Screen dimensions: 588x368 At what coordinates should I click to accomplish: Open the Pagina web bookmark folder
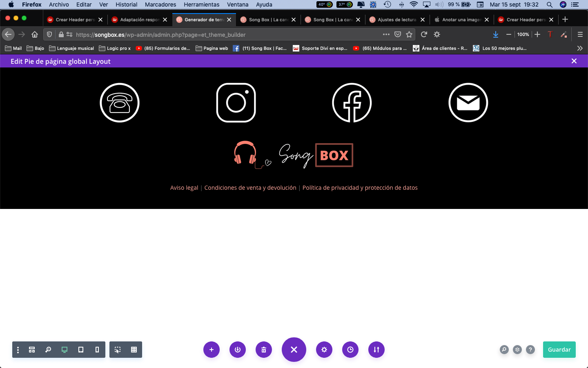(x=212, y=48)
